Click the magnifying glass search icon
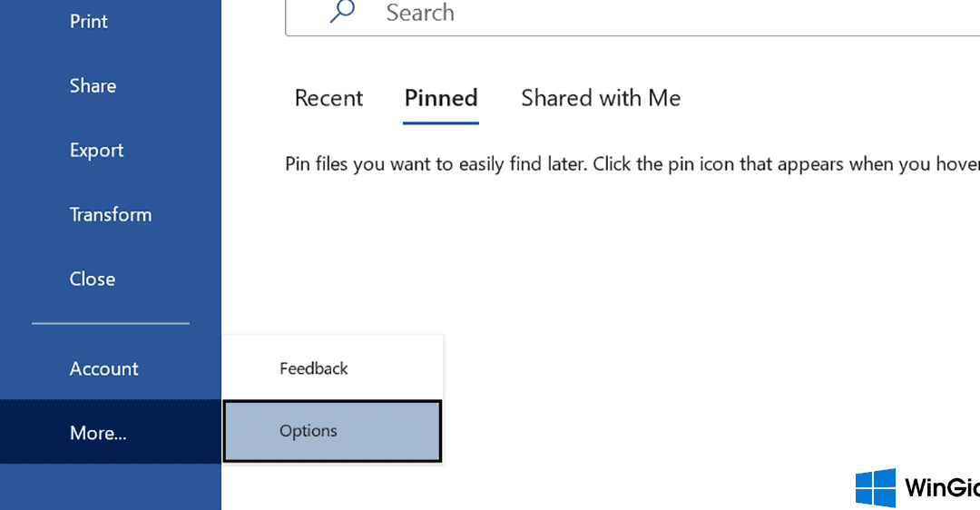This screenshot has width=980, height=510. pyautogui.click(x=342, y=11)
